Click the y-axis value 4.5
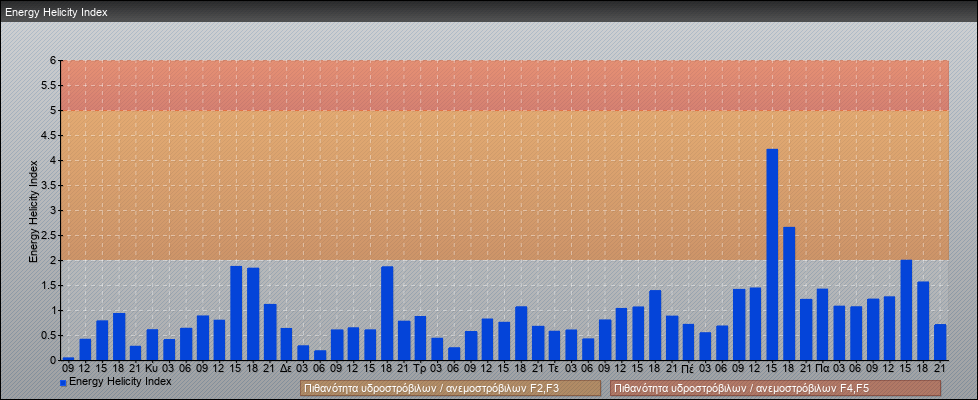Viewport: 978px width, 400px height. (49, 135)
